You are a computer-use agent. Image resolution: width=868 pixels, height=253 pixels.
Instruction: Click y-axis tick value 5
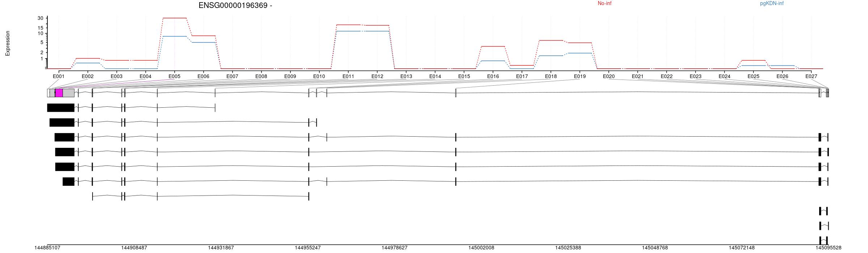click(x=42, y=43)
